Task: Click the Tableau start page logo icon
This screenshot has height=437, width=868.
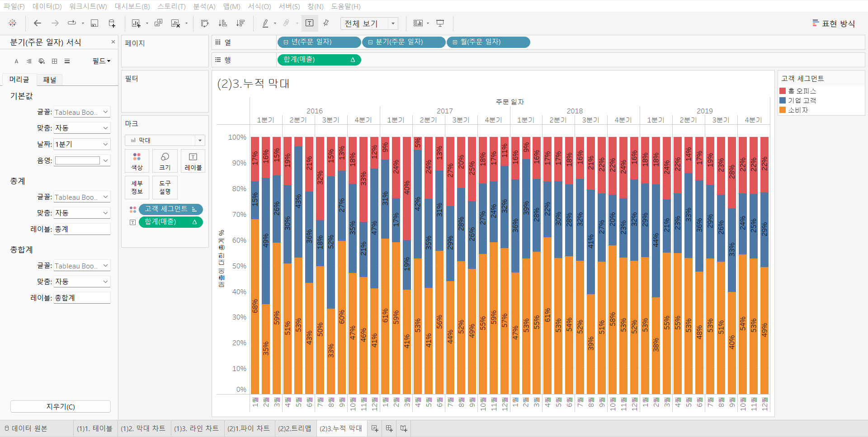Action: tap(13, 23)
